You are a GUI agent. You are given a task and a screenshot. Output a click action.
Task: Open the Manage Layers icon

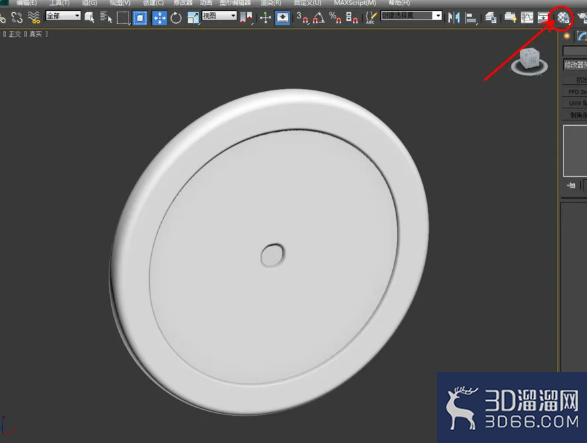(x=490, y=18)
